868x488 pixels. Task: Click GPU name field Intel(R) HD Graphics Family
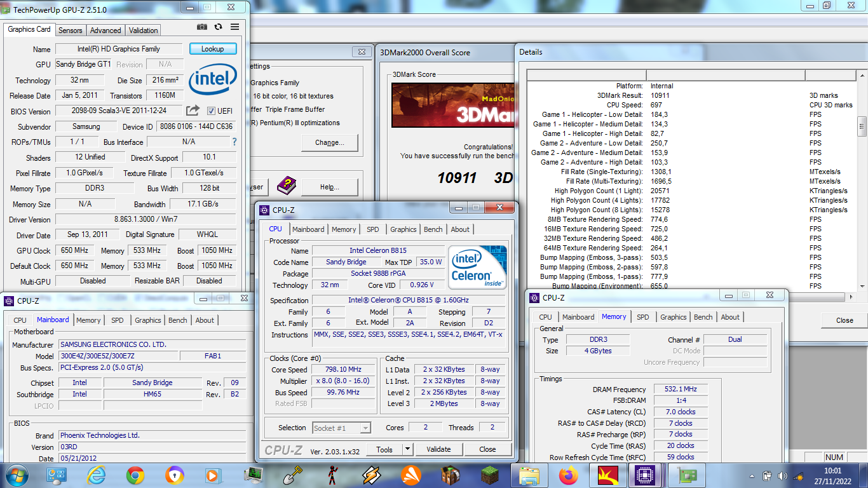coord(119,49)
